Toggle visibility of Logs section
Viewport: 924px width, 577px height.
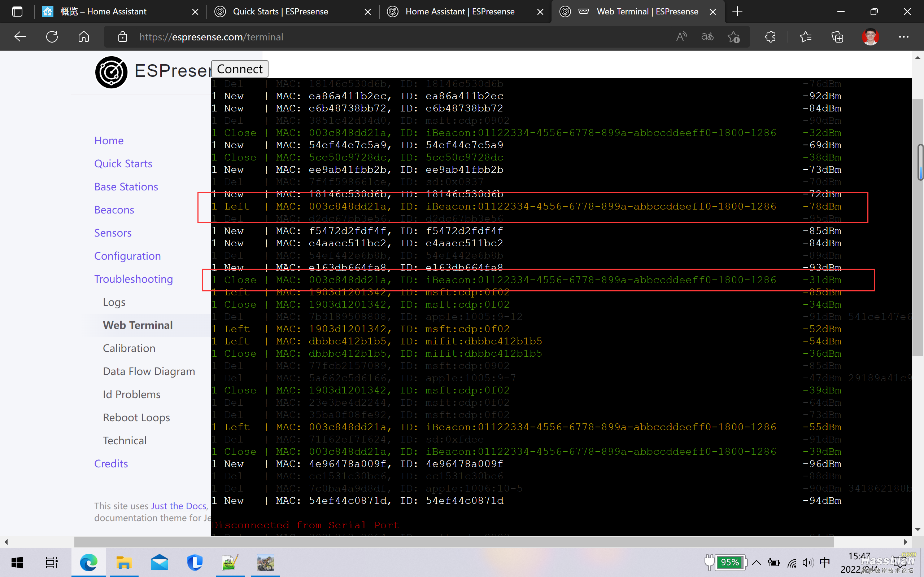tap(114, 302)
